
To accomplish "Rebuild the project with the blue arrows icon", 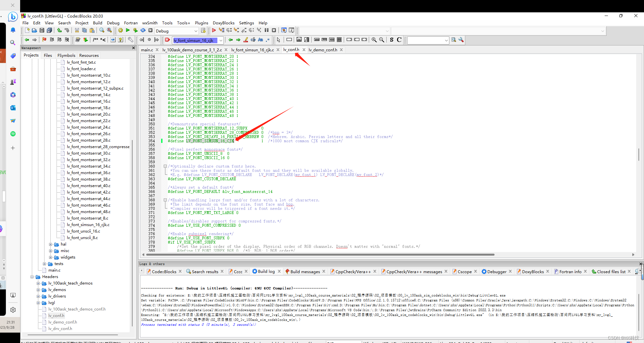I will (143, 31).
